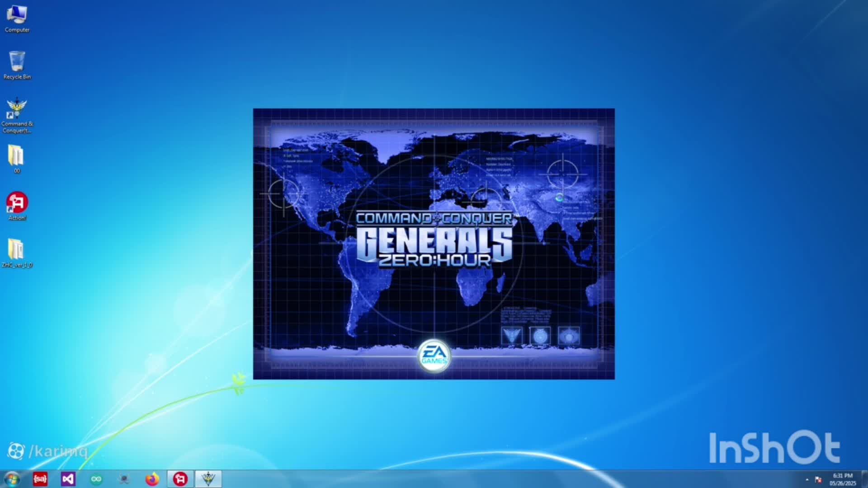This screenshot has height=488, width=868.
Task: Switch to Generals Zero Hour taskbar button
Action: (x=208, y=479)
